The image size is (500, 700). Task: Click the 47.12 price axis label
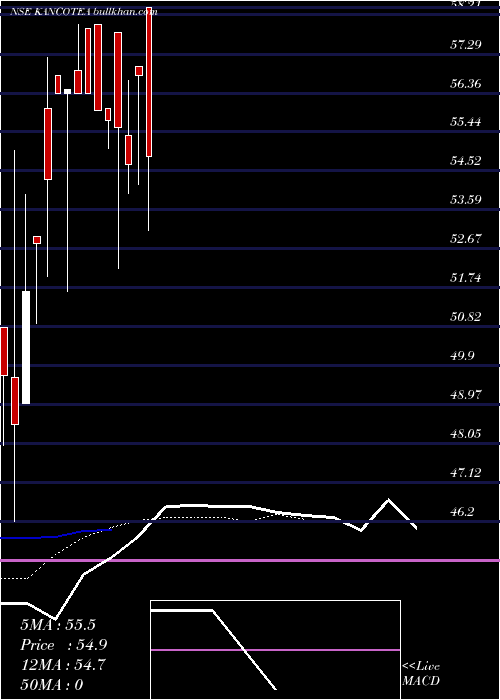[466, 472]
